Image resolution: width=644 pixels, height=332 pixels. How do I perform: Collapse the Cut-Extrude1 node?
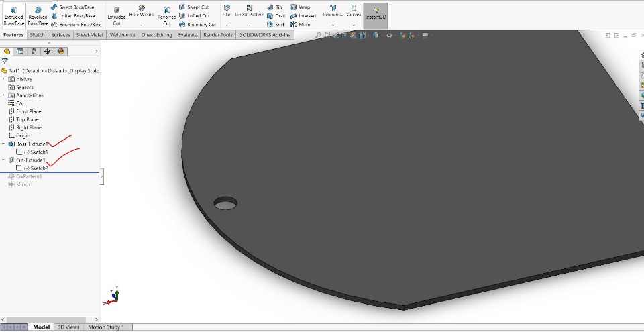pyautogui.click(x=3, y=160)
